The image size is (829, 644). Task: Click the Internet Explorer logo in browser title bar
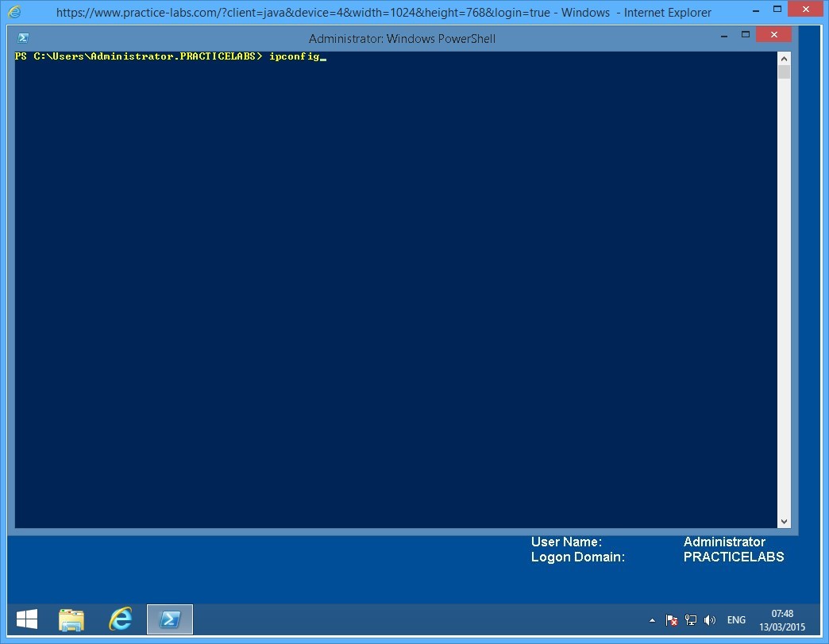tap(15, 13)
